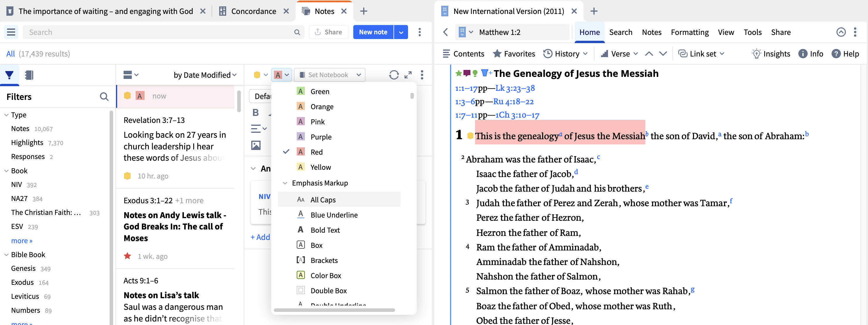Open the by Date Modified sort dropdown

point(205,75)
